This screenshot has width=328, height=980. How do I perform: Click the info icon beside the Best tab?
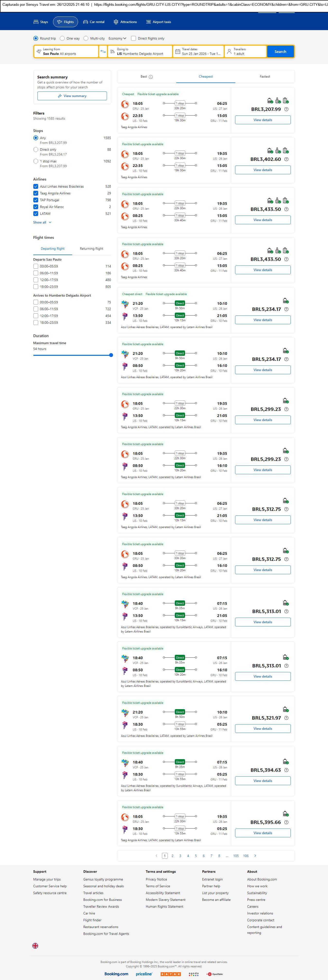coord(151,77)
